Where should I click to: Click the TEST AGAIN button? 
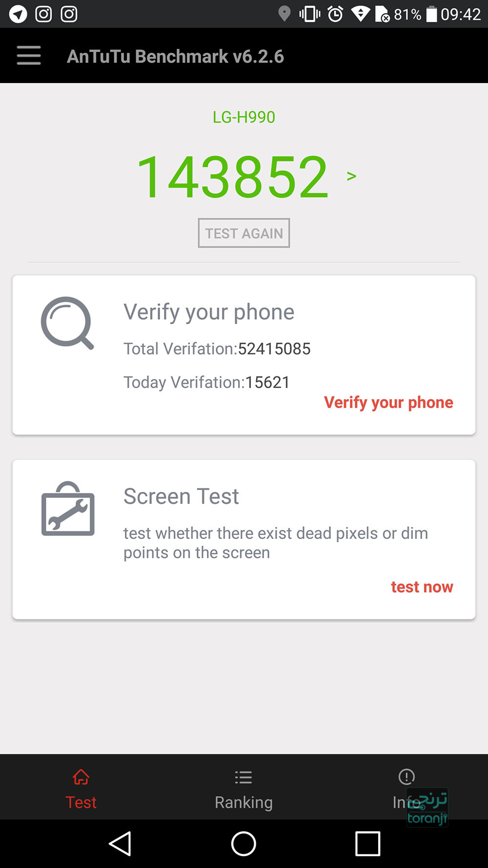244,233
